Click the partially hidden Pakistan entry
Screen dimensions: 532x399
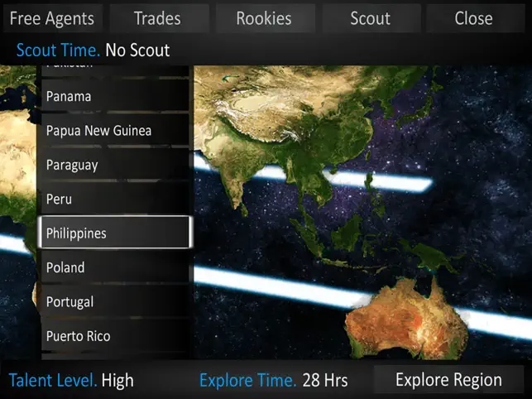click(115, 70)
